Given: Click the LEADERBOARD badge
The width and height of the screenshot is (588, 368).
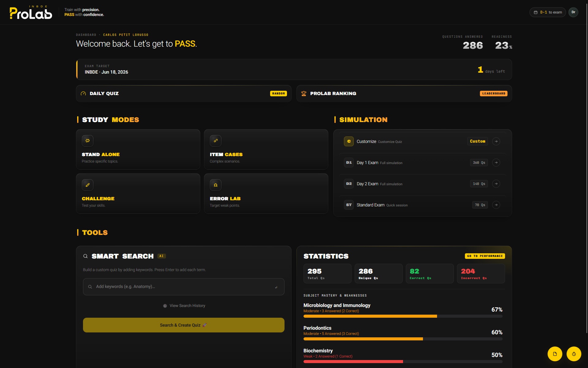Looking at the screenshot, I should tap(493, 94).
